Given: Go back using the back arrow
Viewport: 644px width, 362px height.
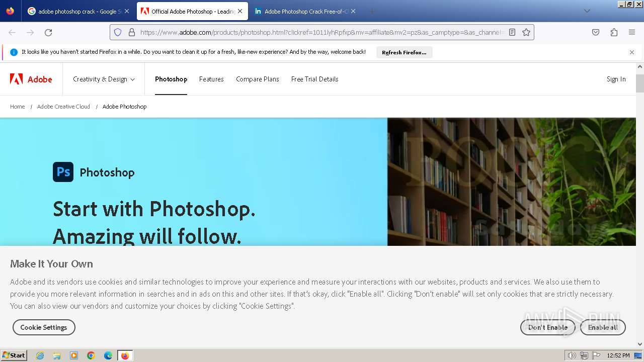Looking at the screenshot, I should 12,32.
